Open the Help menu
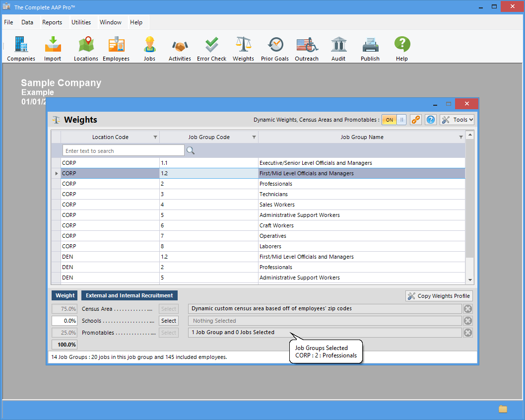 (136, 22)
